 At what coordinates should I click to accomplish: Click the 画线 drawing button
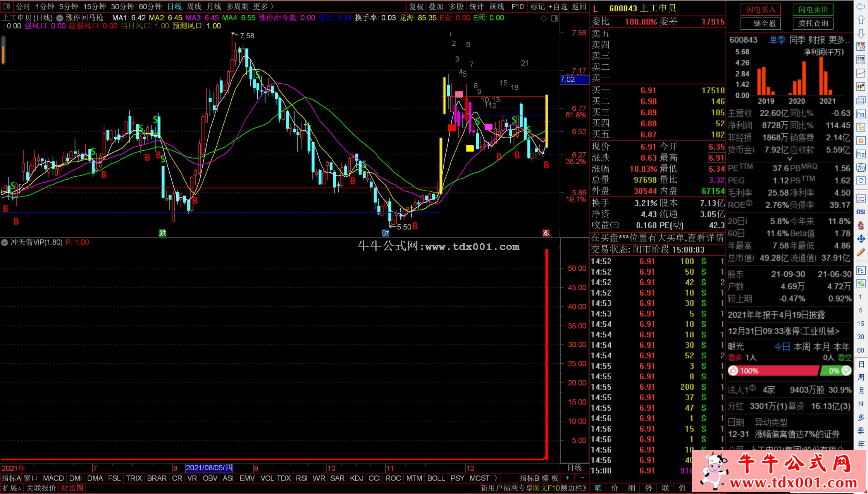[x=497, y=7]
